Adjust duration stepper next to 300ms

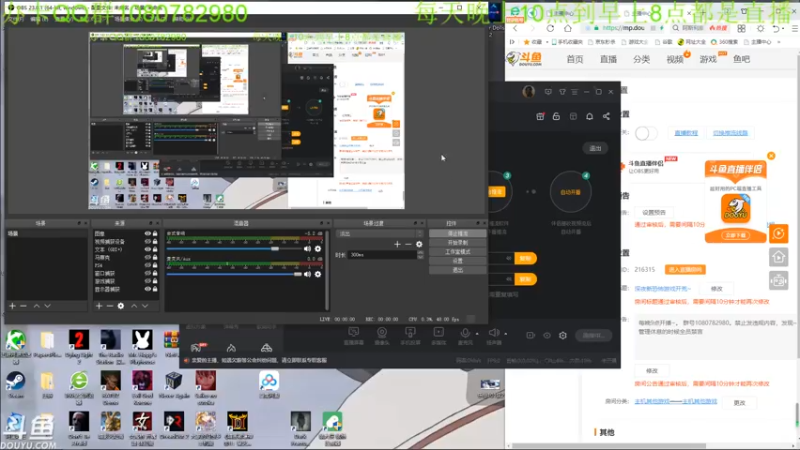click(x=420, y=255)
